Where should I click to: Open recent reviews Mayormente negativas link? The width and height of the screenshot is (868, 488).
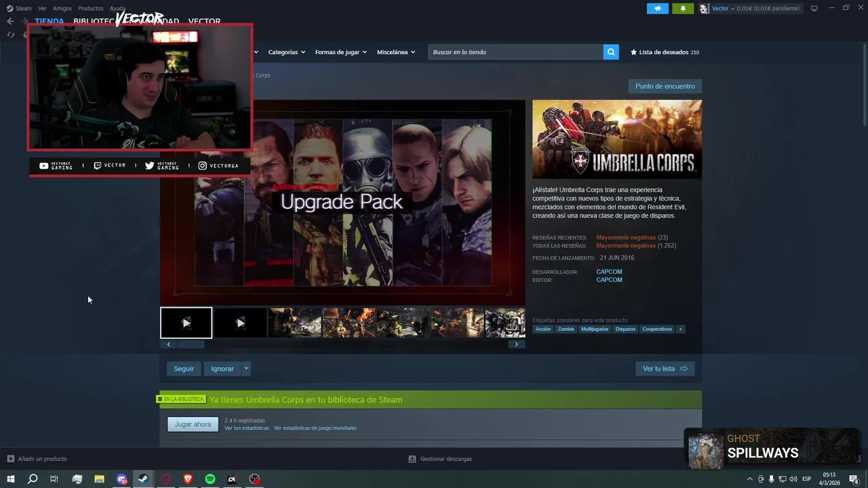626,238
